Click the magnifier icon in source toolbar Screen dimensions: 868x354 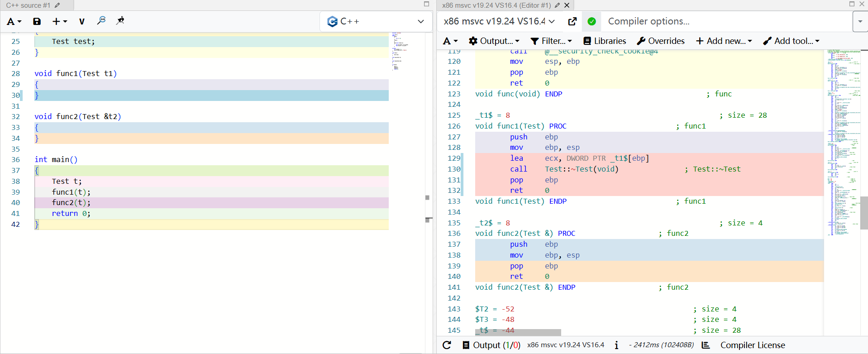point(101,21)
